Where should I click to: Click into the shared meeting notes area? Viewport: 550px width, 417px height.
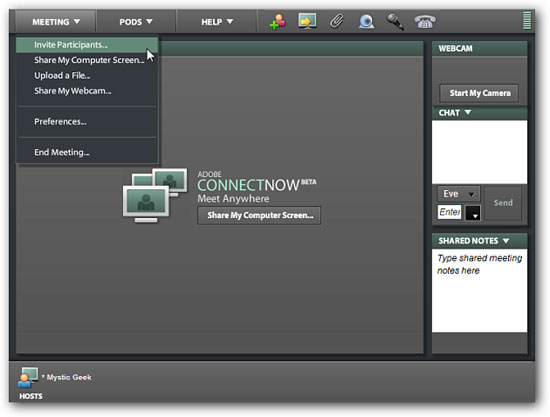point(479,290)
